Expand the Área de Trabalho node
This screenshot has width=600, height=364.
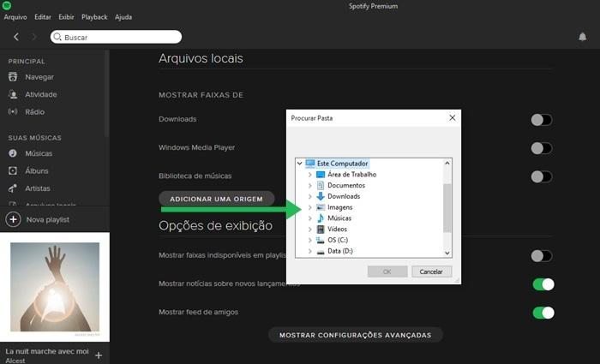coord(310,175)
